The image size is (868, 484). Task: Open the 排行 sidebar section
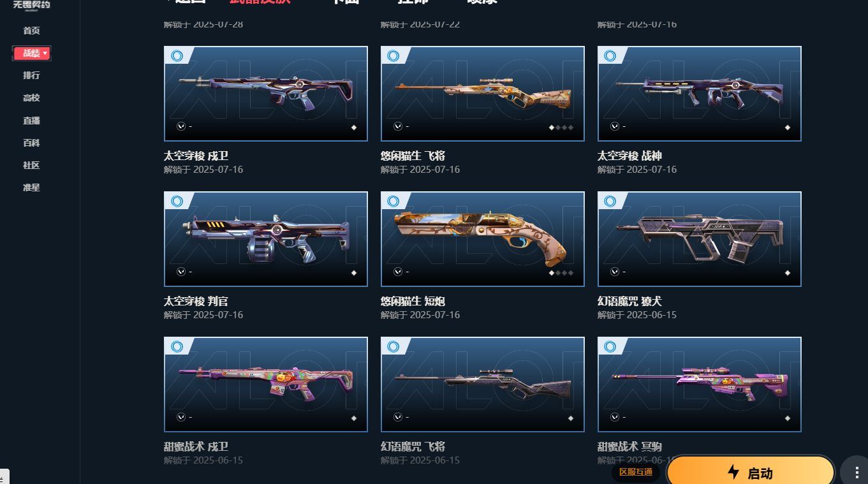(31, 75)
